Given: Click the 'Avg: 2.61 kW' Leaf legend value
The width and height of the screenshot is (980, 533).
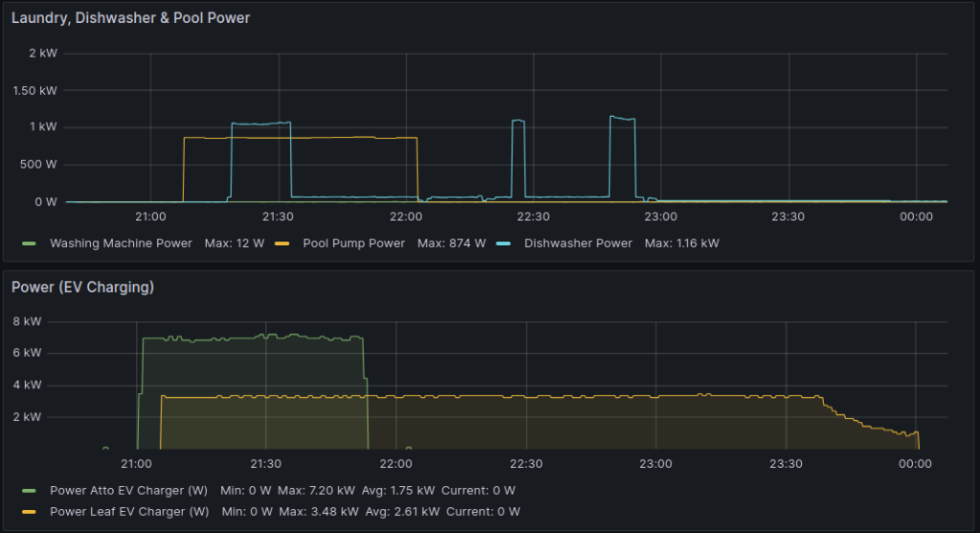Looking at the screenshot, I should pos(403,512).
